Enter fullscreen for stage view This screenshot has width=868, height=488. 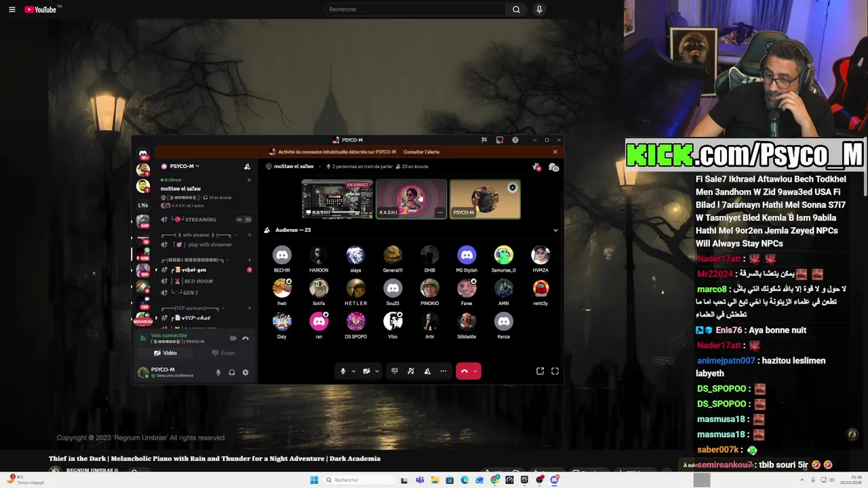click(555, 371)
